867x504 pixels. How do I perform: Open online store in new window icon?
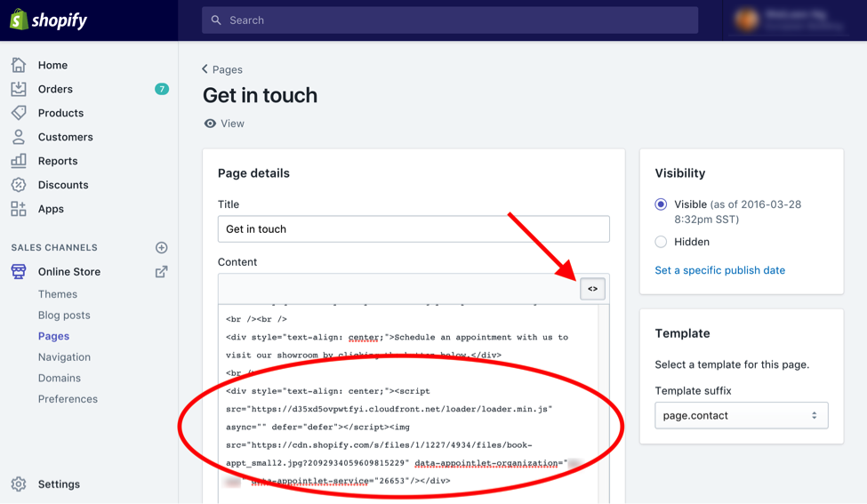pyautogui.click(x=162, y=271)
